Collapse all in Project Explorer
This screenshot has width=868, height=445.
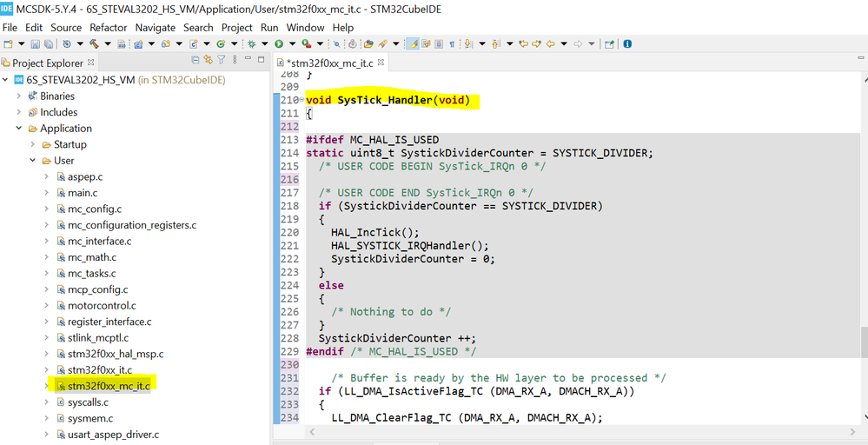click(195, 60)
